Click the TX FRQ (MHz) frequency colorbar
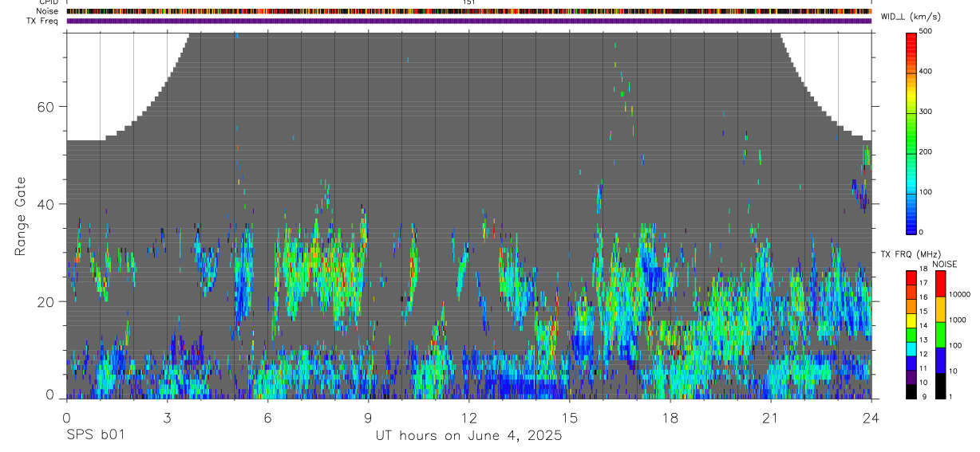The image size is (980, 452). coord(911,333)
